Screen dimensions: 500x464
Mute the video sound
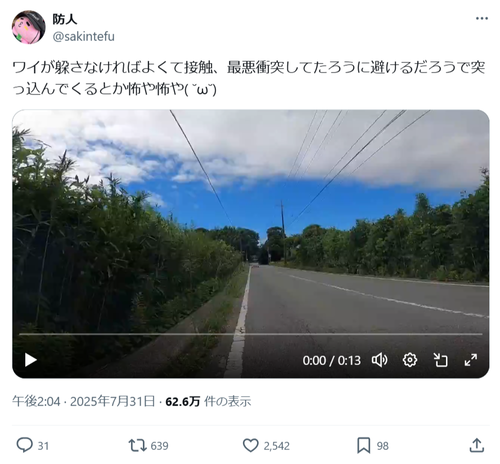(379, 360)
